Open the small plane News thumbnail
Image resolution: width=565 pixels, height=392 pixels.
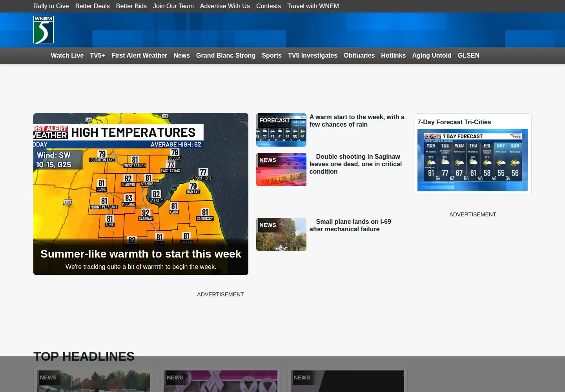281,234
